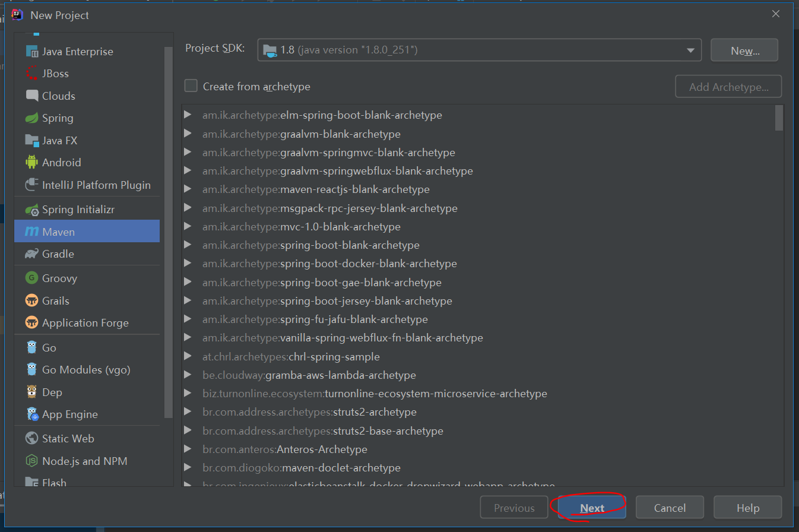Viewport: 799px width, 532px height.
Task: Click the Java FX icon
Action: click(32, 141)
